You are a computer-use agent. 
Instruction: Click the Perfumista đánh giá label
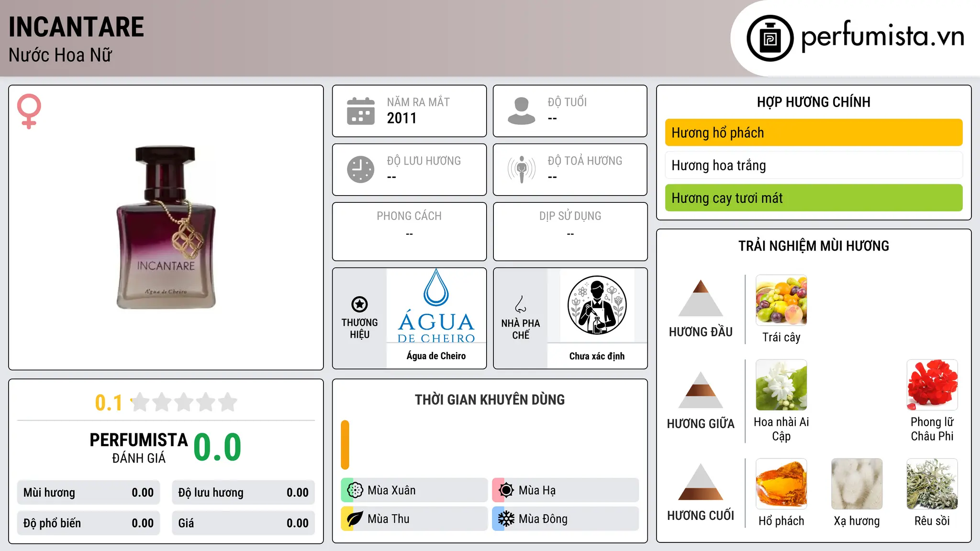(x=139, y=448)
